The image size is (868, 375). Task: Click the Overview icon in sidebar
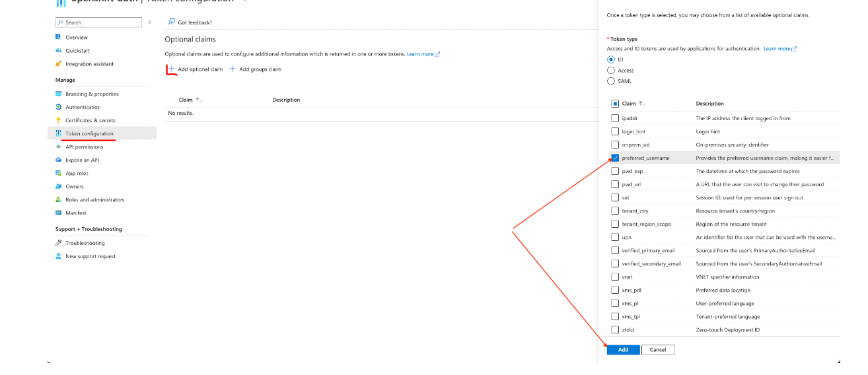(59, 38)
